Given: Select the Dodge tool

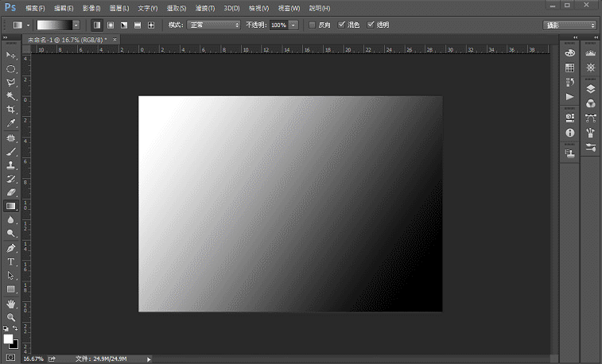Looking at the screenshot, I should coord(11,233).
